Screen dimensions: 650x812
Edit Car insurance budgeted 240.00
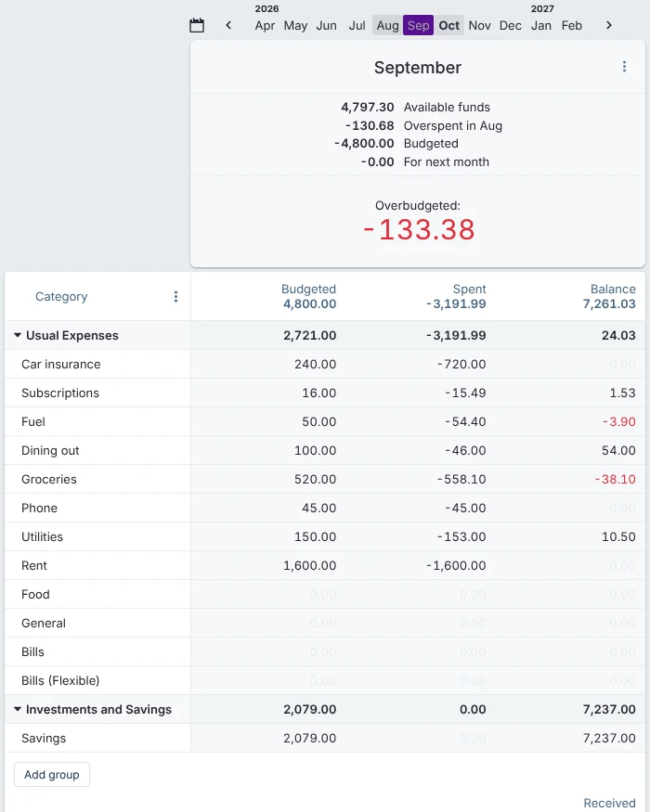coord(315,365)
